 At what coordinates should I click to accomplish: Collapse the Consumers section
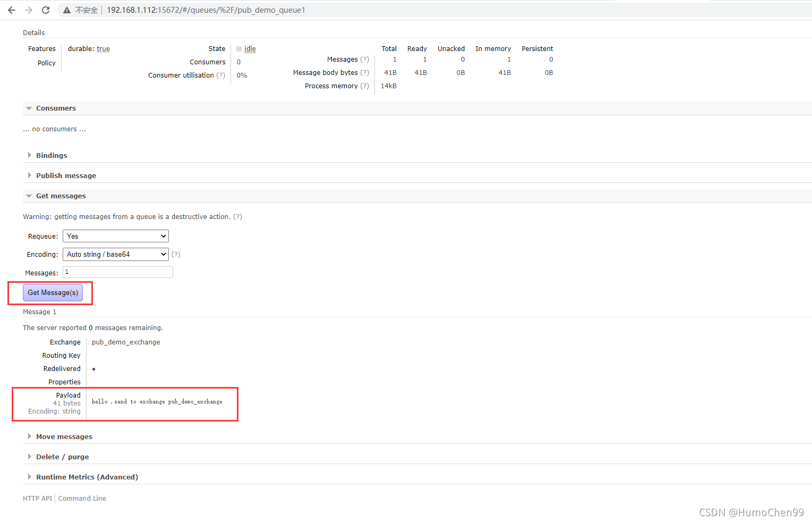(x=56, y=108)
